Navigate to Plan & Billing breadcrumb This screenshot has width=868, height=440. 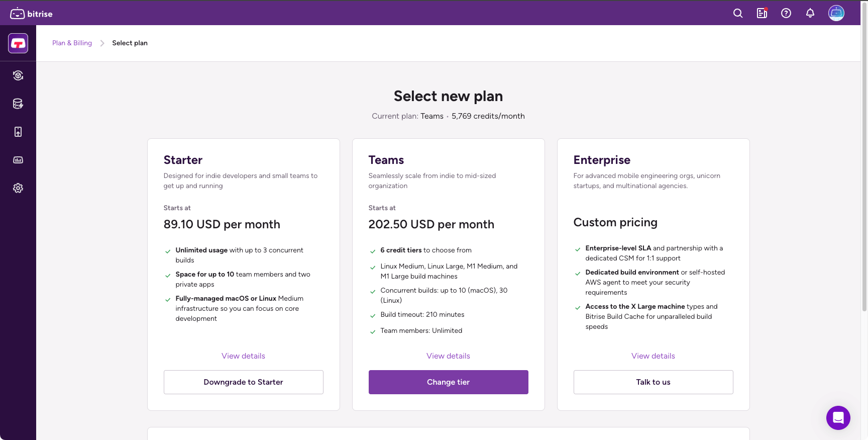(x=72, y=43)
